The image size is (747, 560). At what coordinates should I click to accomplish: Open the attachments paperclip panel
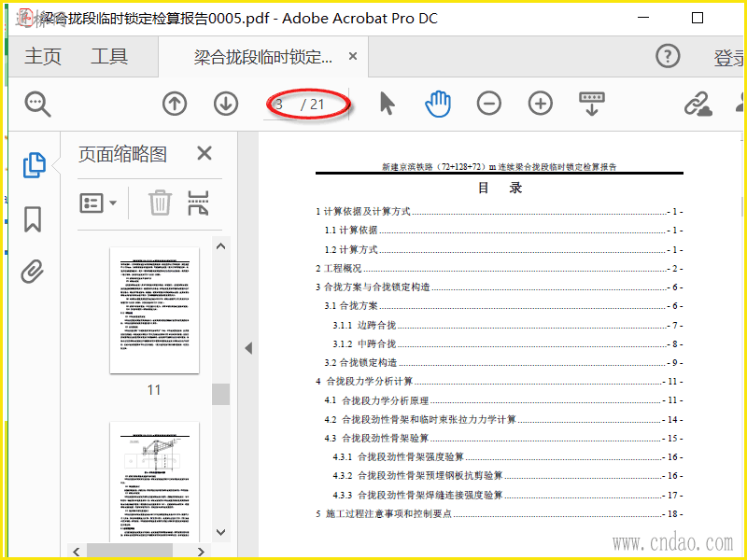tap(33, 272)
